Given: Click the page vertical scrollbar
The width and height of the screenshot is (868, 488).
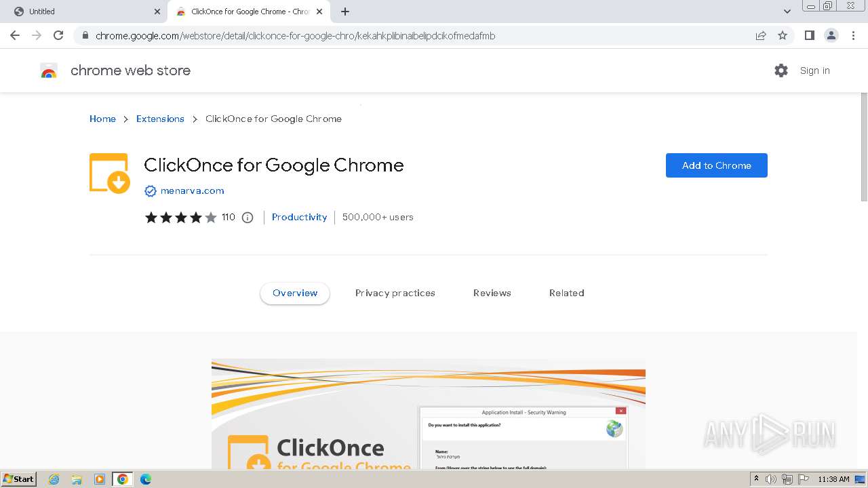Looking at the screenshot, I should click(864, 147).
